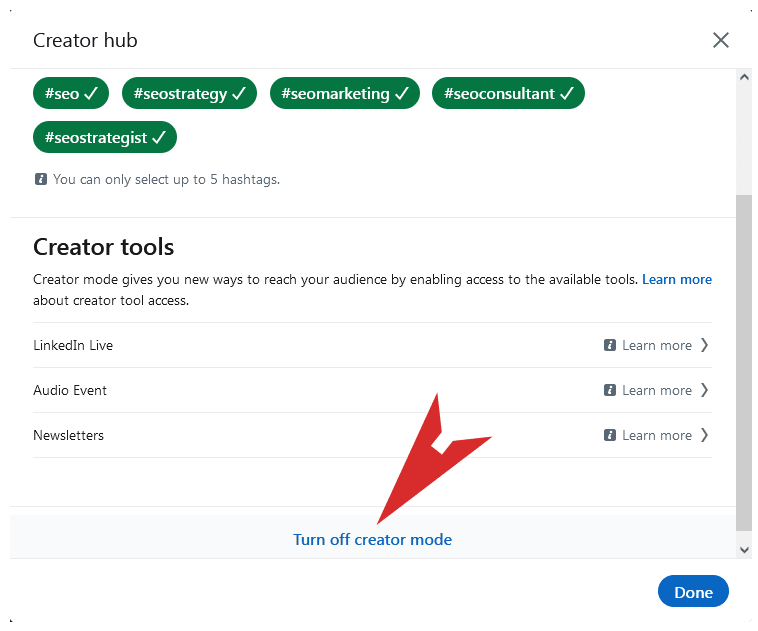This screenshot has height=631, width=758.
Task: Click the Done button
Action: point(693,591)
